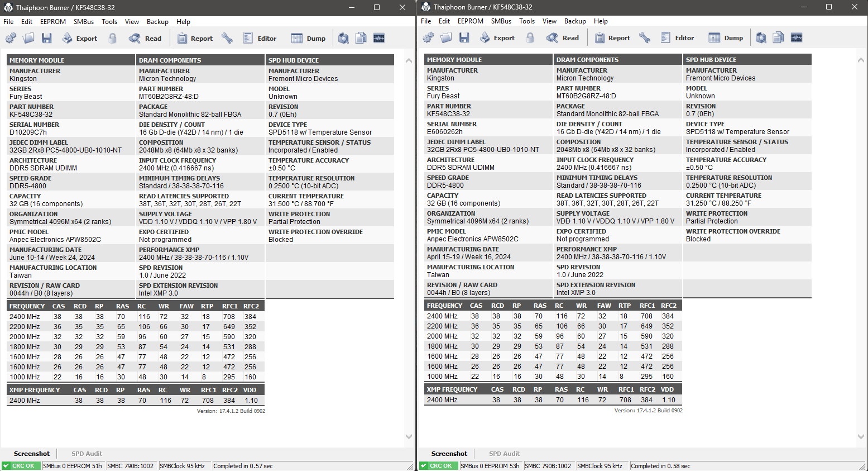This screenshot has height=471, width=868.
Task: Select Screenshot tab in EEPROM 53h window
Action: 449,454
